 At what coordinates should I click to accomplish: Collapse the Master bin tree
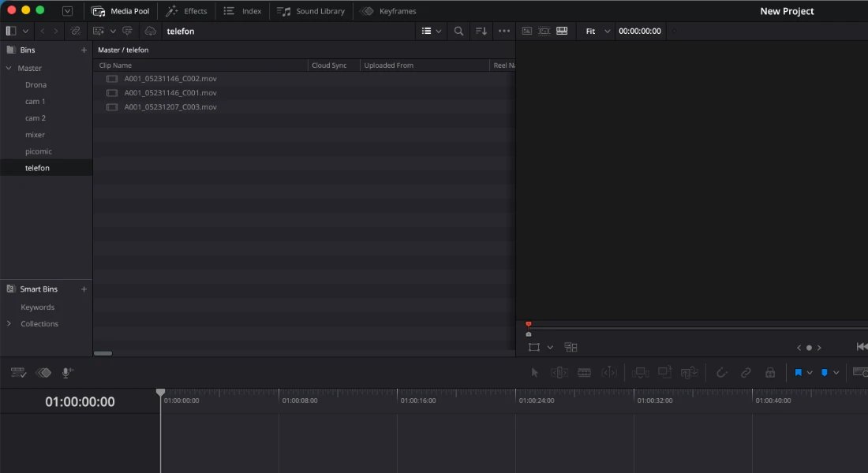pyautogui.click(x=9, y=68)
